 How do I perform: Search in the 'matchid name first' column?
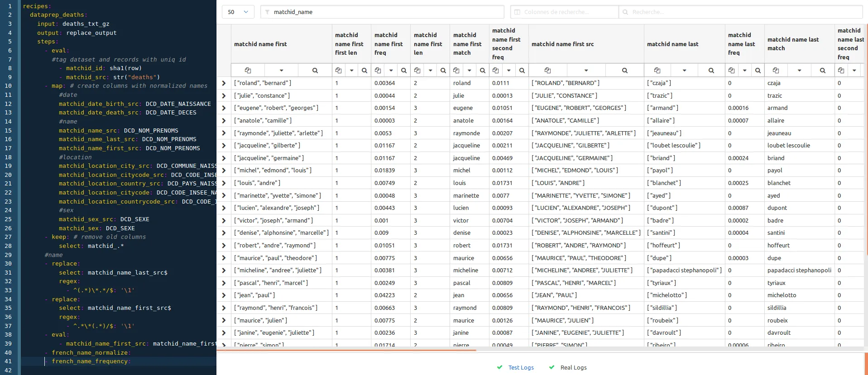[x=315, y=70]
